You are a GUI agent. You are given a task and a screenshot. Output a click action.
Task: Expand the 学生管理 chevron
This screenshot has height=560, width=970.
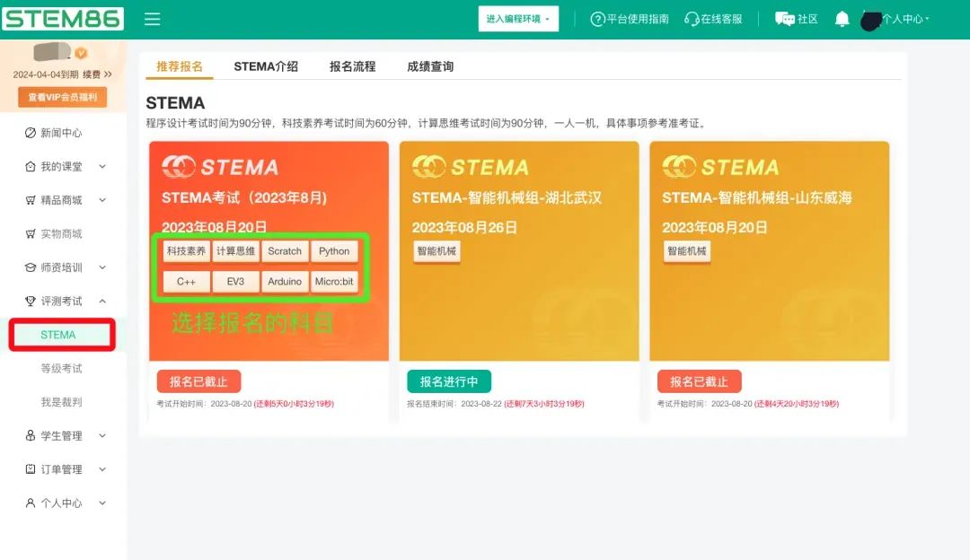tap(102, 436)
